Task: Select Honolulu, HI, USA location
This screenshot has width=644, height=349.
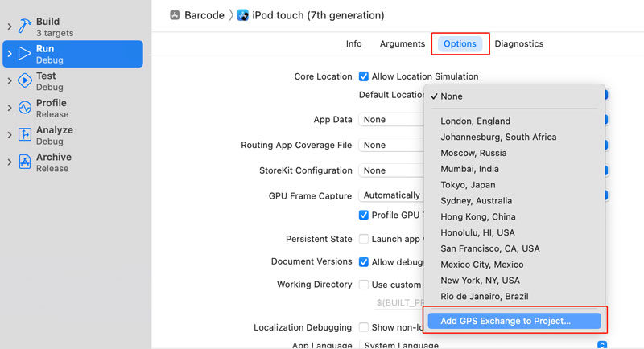Action: pos(514,232)
